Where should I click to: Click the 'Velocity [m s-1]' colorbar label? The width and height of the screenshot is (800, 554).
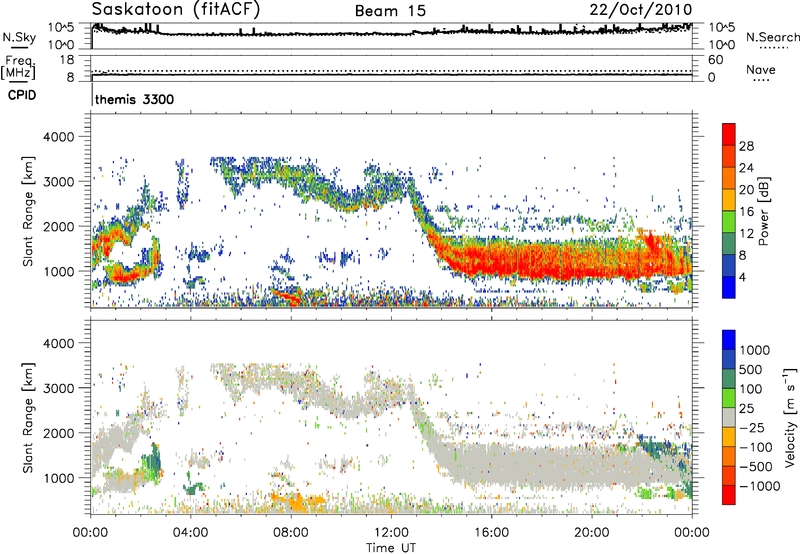(790, 417)
